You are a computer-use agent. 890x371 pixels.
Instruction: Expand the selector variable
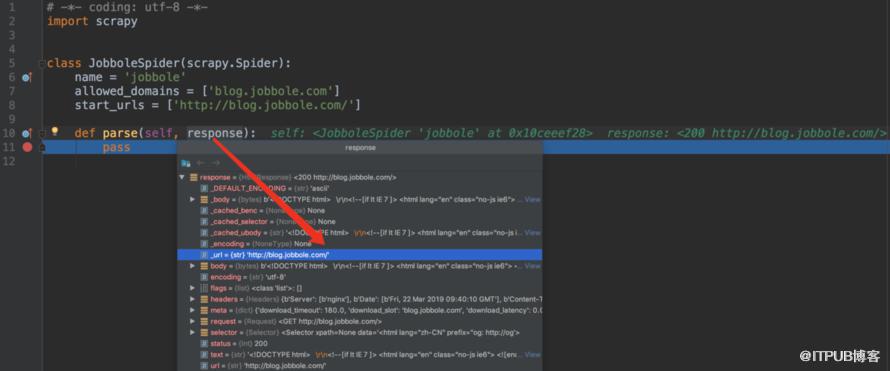click(x=193, y=332)
